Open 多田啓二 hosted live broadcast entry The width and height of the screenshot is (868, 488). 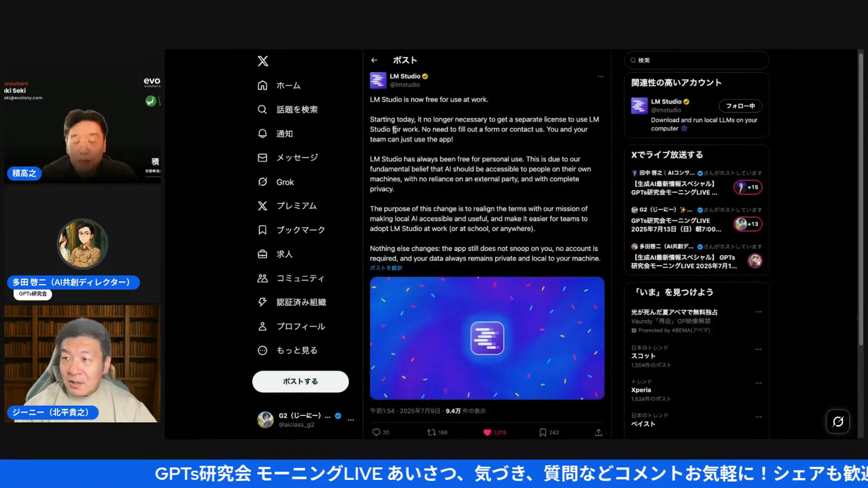tap(696, 257)
